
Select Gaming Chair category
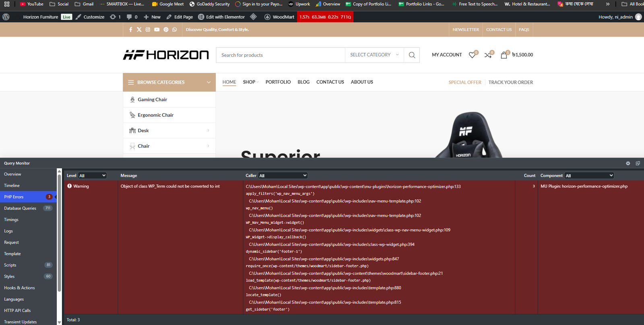pyautogui.click(x=169, y=99)
